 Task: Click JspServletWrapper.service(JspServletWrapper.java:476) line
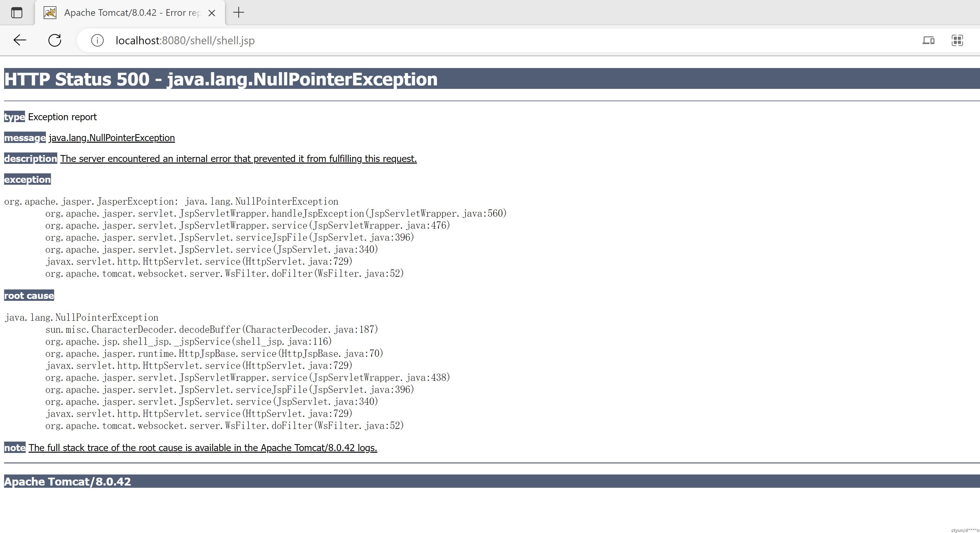(248, 226)
